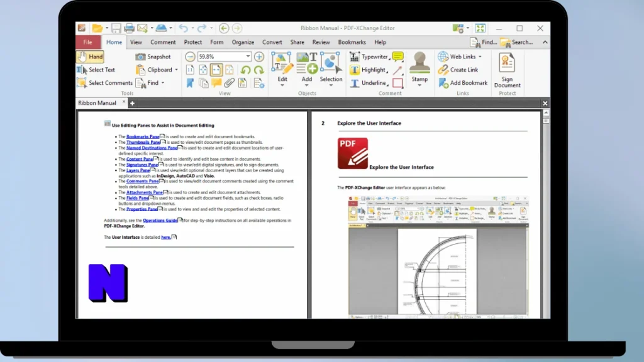Set Fit Visible view mode

pyautogui.click(x=229, y=70)
